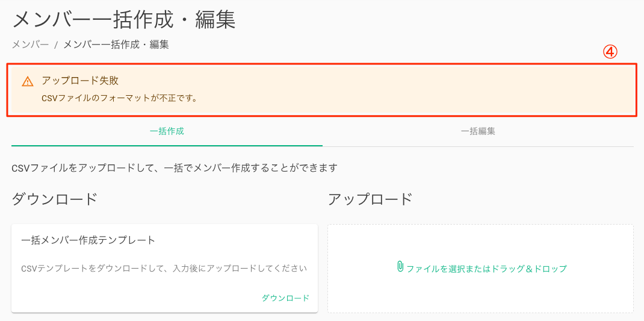The image size is (644, 321).
Task: Click the paperclip attachment icon
Action: point(400,266)
